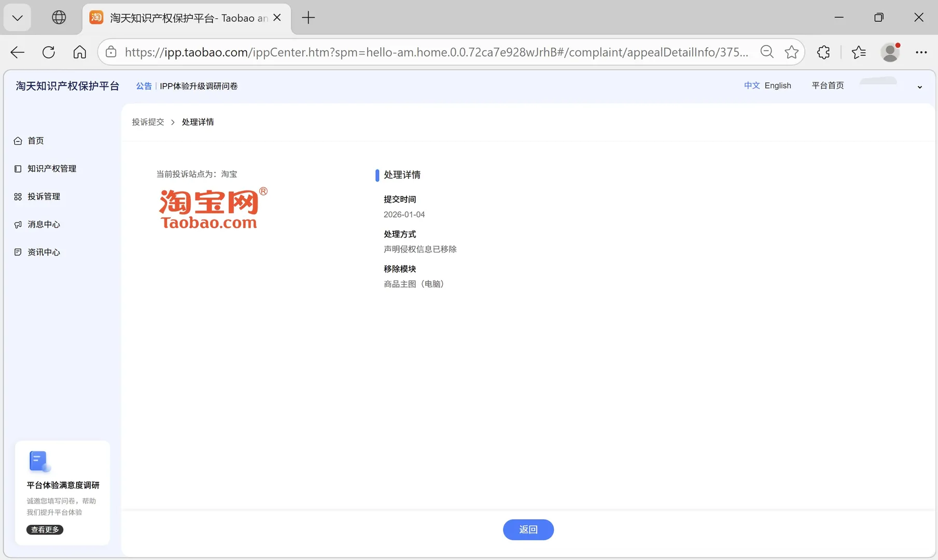This screenshot has height=560, width=938.
Task: Click the 处理详情 breadcrumb
Action: pyautogui.click(x=198, y=122)
